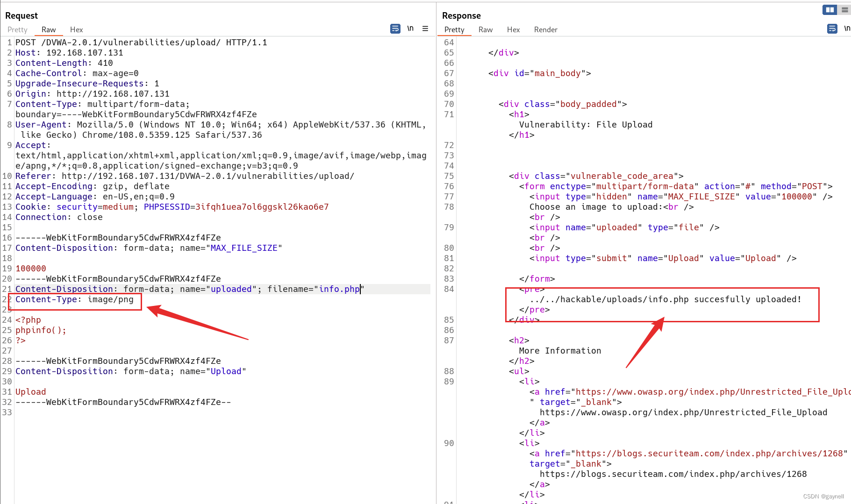The height and width of the screenshot is (504, 851).
Task: Click MAX_FILE_SIZE name in request body
Action: (x=244, y=248)
